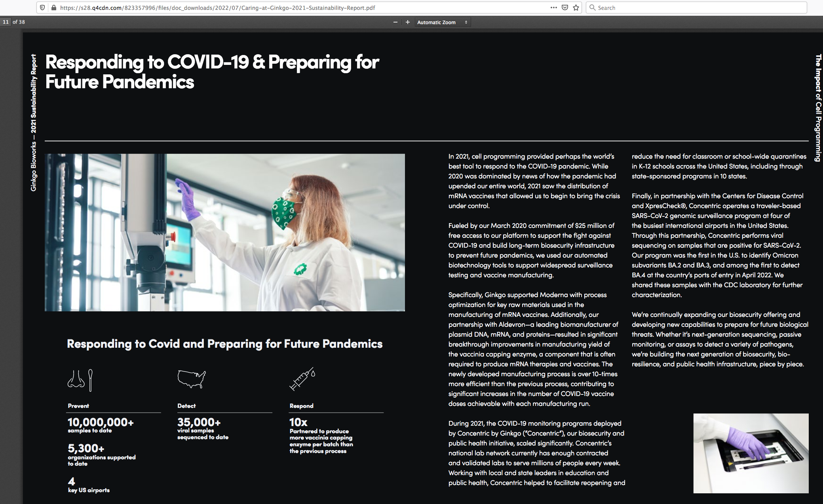Image resolution: width=823 pixels, height=504 pixels.
Task: Click the '4' key US airports statistic
Action: (x=71, y=481)
